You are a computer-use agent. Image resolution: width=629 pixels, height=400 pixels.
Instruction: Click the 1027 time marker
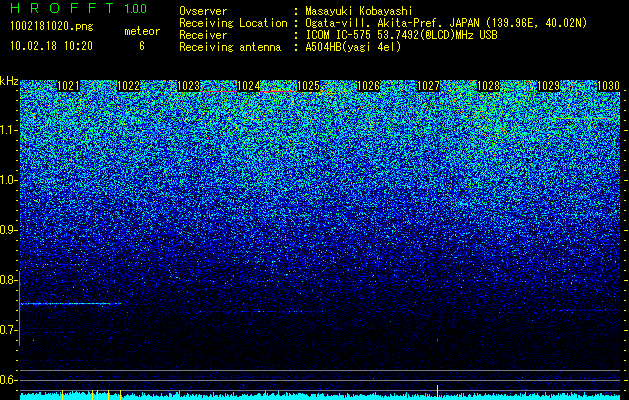tap(428, 86)
